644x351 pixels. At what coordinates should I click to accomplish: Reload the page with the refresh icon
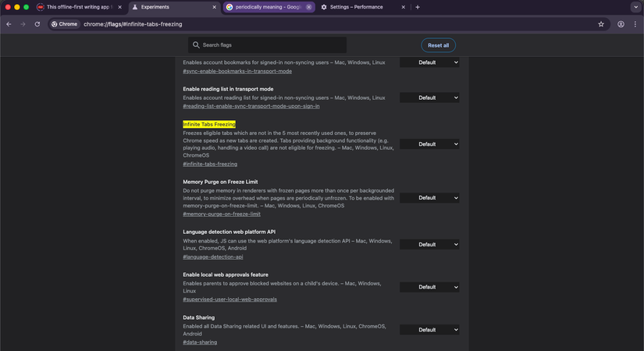click(x=37, y=24)
